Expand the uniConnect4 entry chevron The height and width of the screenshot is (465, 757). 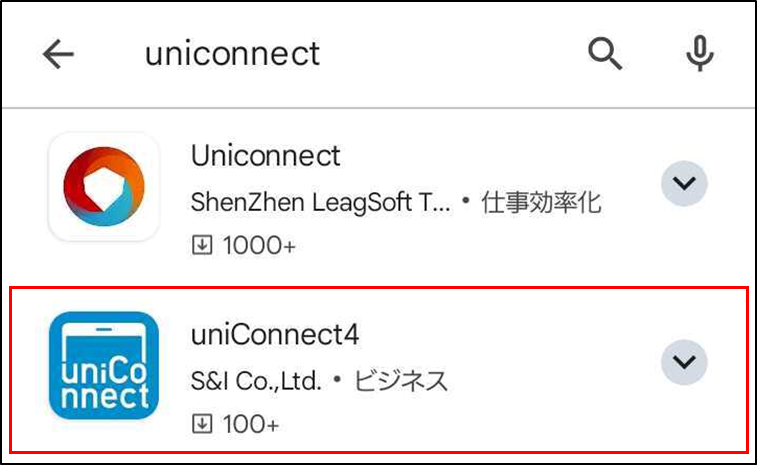[684, 362]
